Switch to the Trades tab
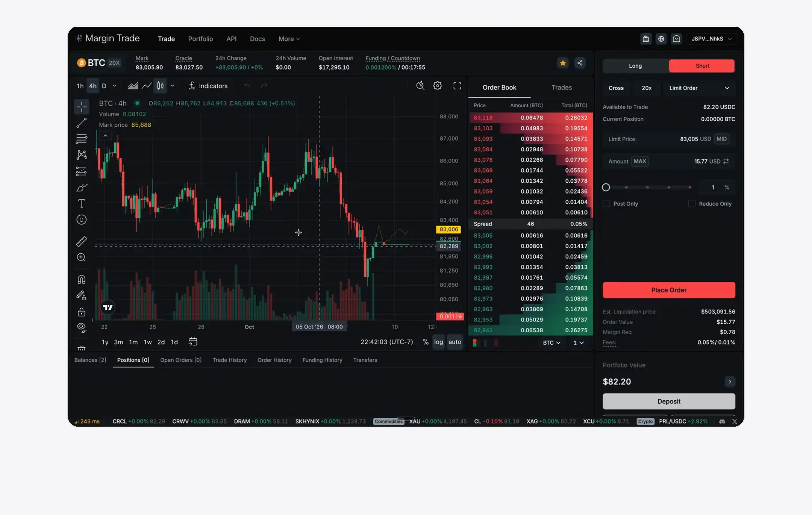This screenshot has height=515, width=812. click(x=562, y=87)
